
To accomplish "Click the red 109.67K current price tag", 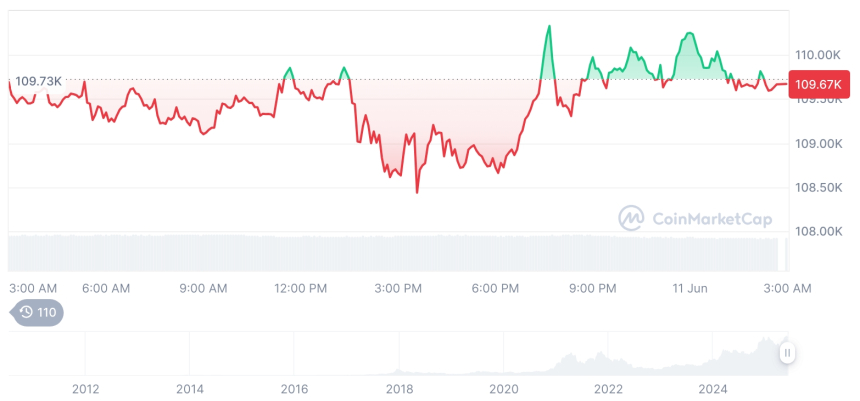I will [820, 85].
